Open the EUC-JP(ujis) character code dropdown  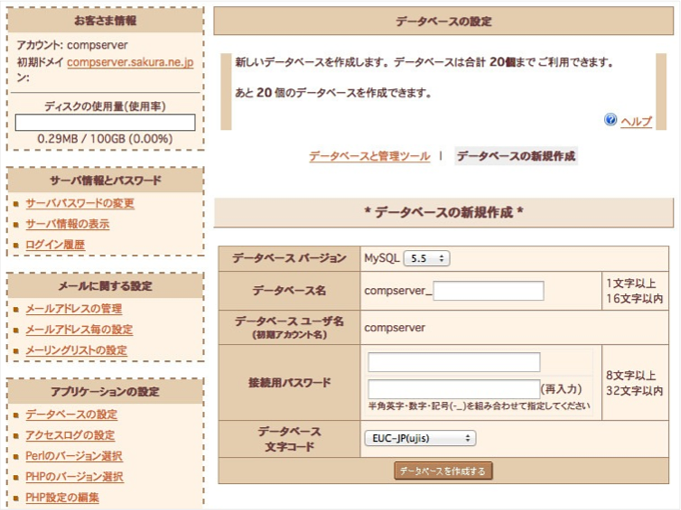420,438
